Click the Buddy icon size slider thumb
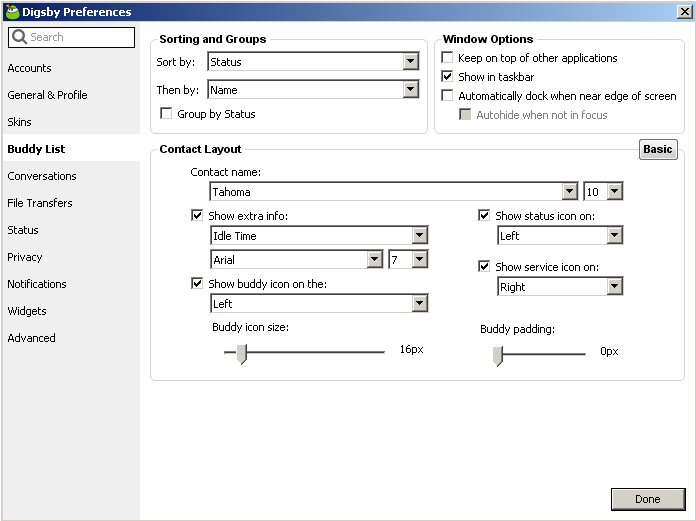Viewport: 696px width, 521px height. pos(241,354)
